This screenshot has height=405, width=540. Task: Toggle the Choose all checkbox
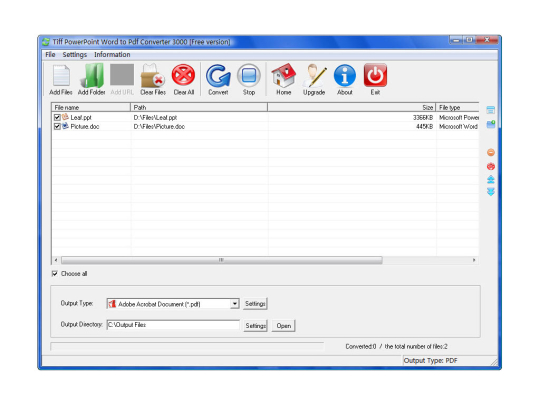tap(54, 273)
